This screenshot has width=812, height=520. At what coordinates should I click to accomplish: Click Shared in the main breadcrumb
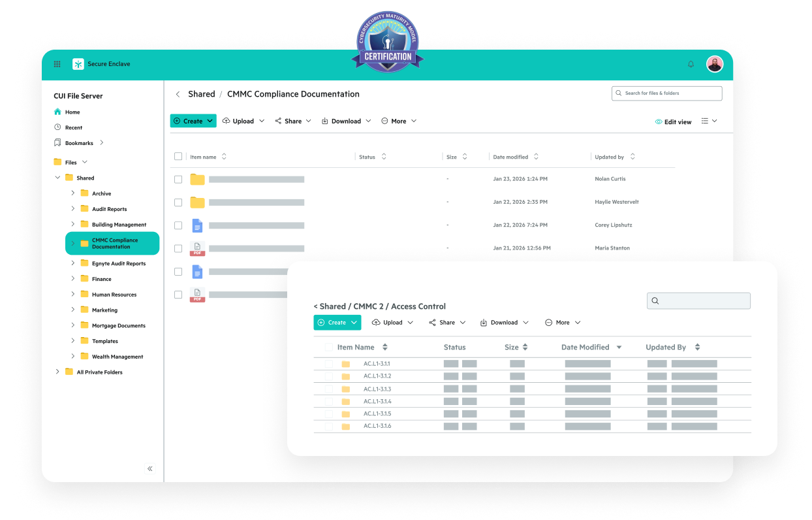click(x=202, y=94)
